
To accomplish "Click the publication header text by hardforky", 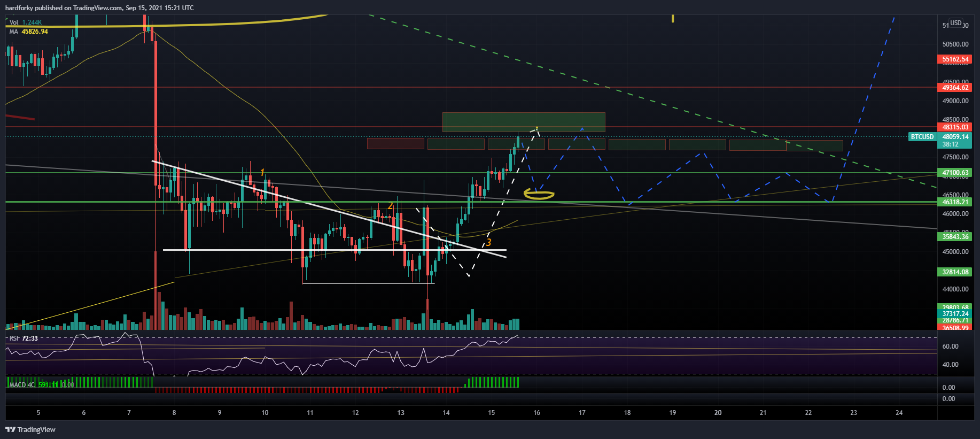I will pos(99,8).
